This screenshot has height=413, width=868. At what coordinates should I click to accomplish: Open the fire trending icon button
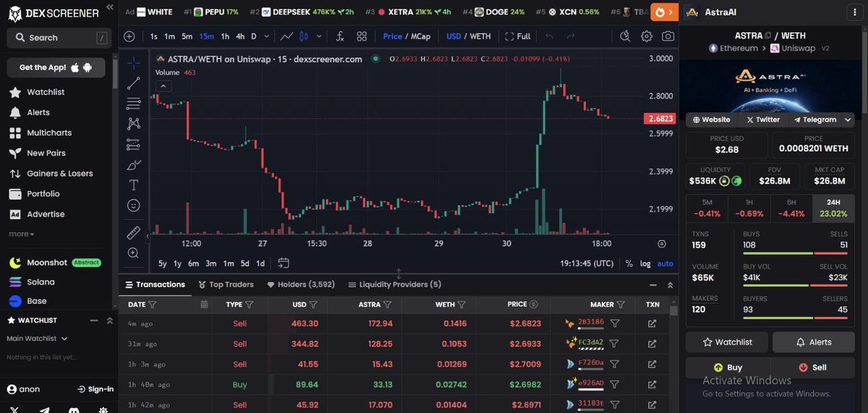[x=663, y=12]
